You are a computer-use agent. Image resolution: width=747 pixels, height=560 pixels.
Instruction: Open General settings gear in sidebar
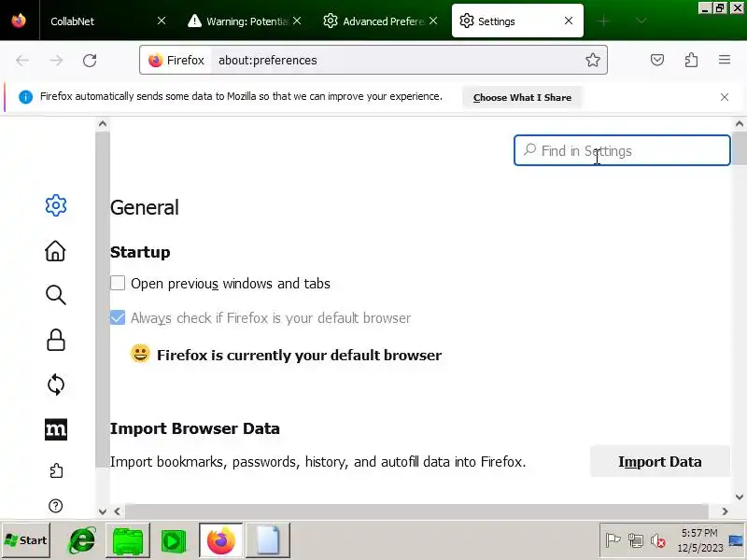pos(56,205)
